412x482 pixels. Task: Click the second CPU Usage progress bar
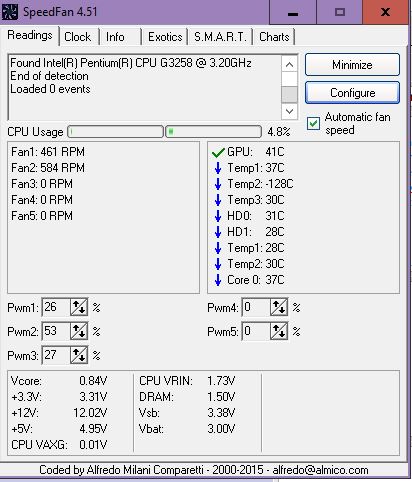(x=213, y=132)
